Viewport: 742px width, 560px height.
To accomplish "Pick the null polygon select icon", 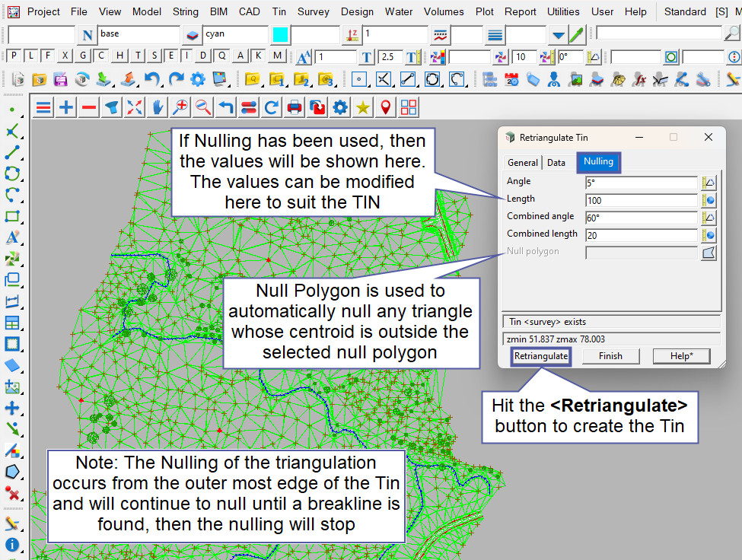I will tap(709, 252).
